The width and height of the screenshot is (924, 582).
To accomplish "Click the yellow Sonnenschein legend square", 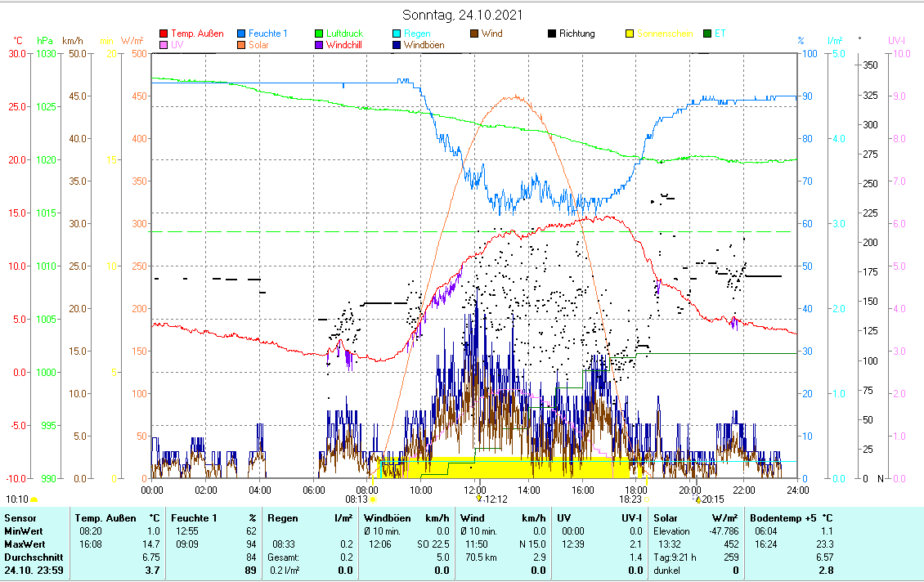I will coord(630,34).
